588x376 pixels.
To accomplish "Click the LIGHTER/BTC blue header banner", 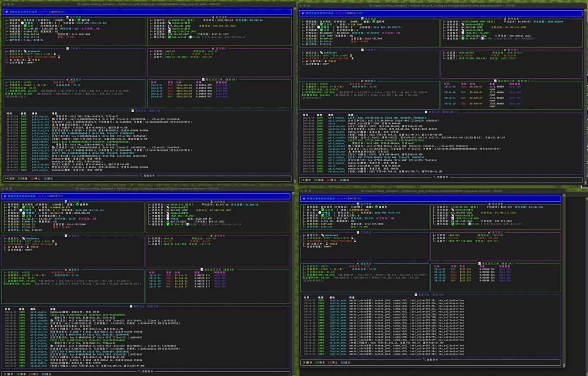I will click(x=147, y=12).
